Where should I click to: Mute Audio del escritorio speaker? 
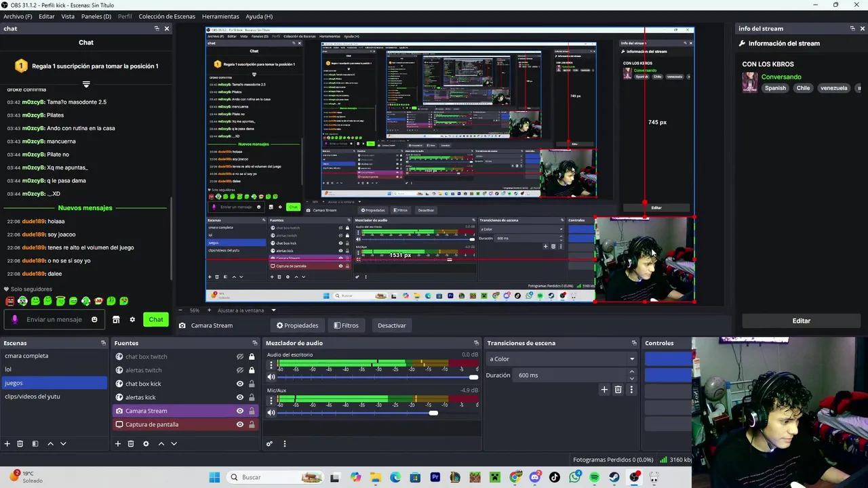pos(271,377)
